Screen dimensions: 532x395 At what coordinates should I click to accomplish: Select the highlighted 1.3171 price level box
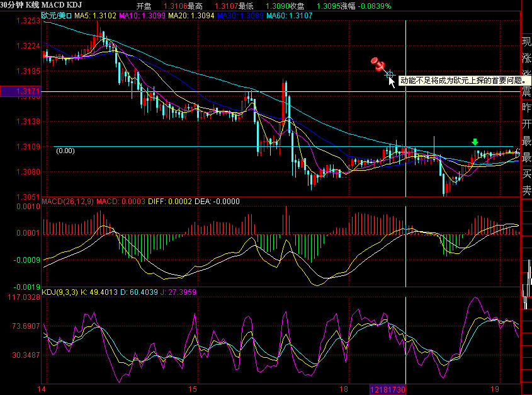click(x=20, y=91)
